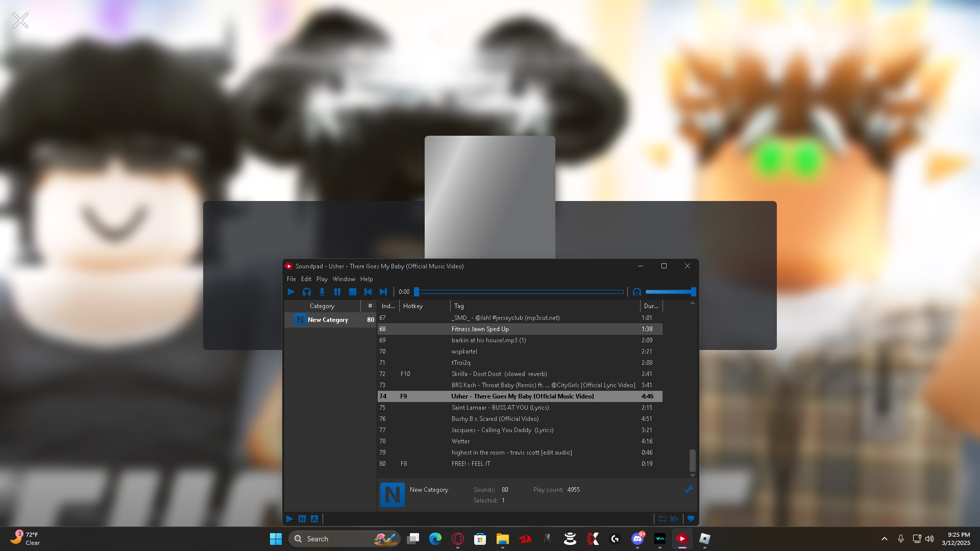Sort by the Index column header
This screenshot has width=980, height=551.
[x=388, y=306]
